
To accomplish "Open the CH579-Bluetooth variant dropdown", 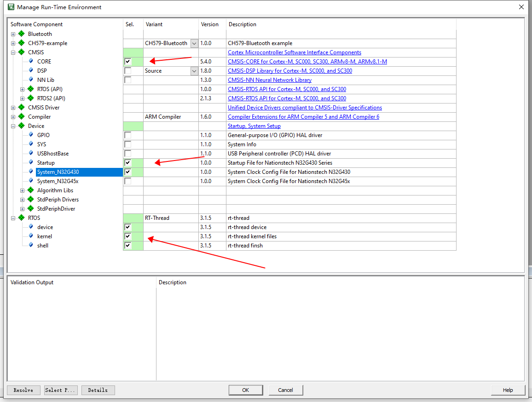I will [194, 43].
